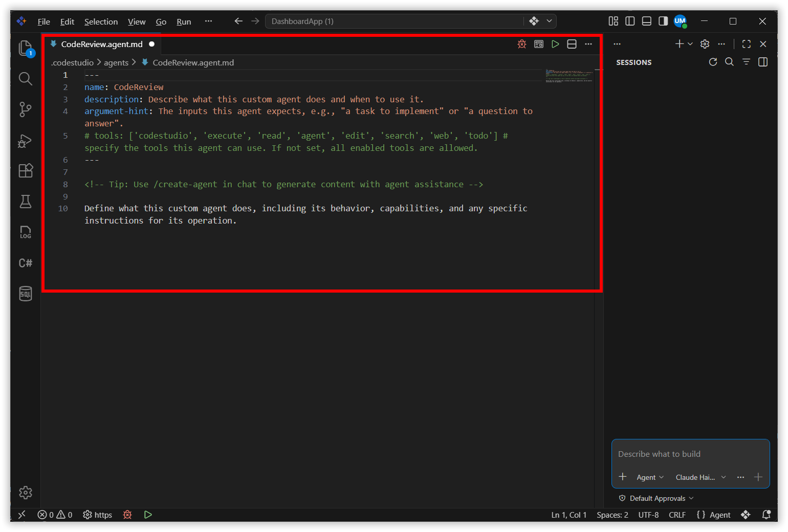Open chat settings gear in chat panel
788x532 pixels.
tap(705, 44)
